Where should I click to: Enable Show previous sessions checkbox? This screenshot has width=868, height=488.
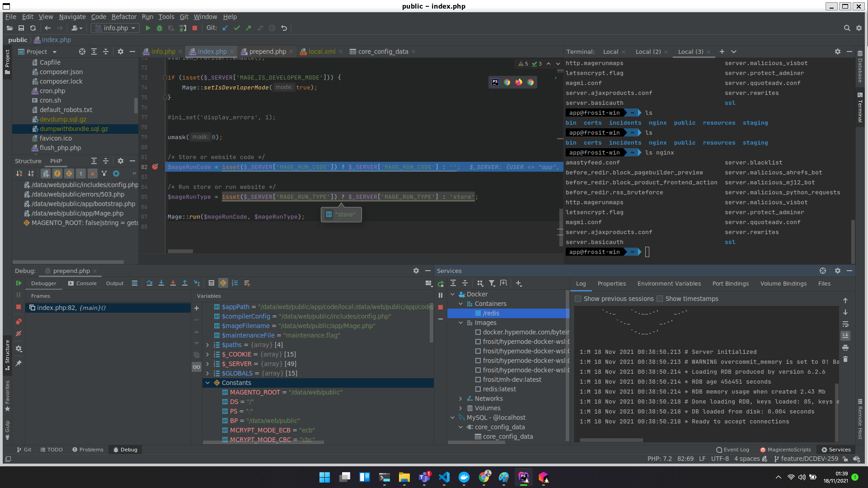[578, 299]
